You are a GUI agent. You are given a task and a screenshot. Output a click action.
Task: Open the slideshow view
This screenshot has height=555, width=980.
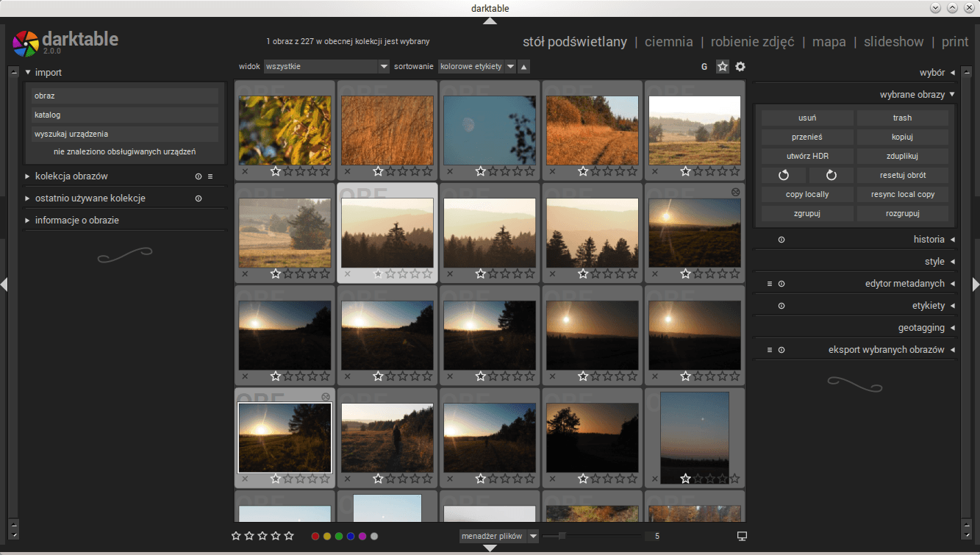(893, 42)
